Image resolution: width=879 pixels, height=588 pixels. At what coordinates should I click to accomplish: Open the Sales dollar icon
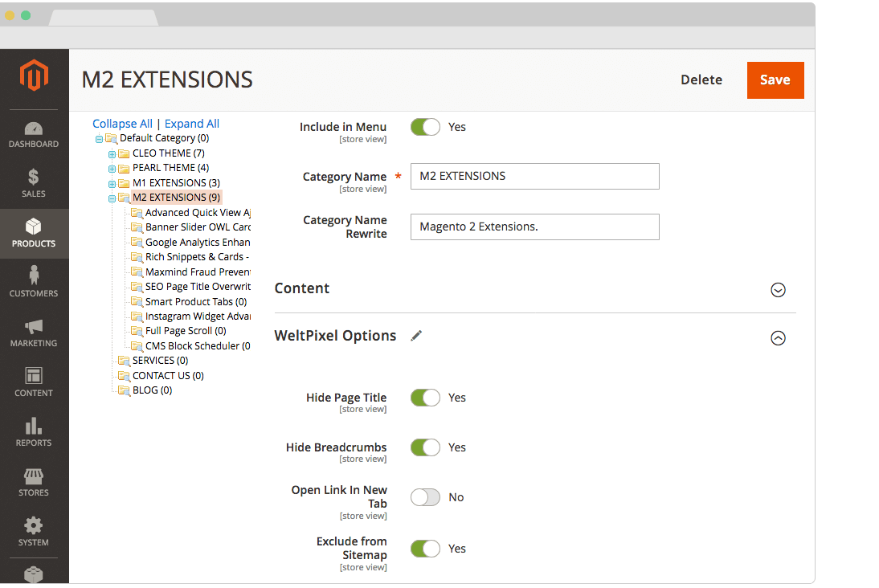point(34,178)
